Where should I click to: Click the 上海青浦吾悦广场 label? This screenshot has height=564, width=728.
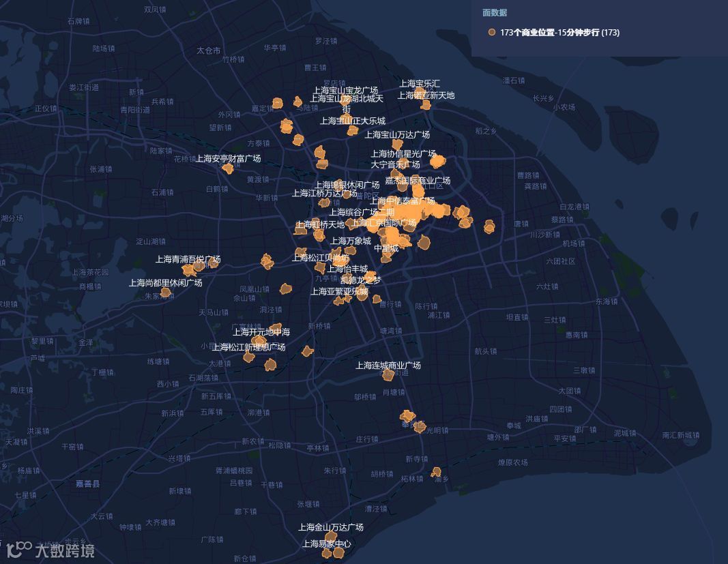(x=188, y=259)
